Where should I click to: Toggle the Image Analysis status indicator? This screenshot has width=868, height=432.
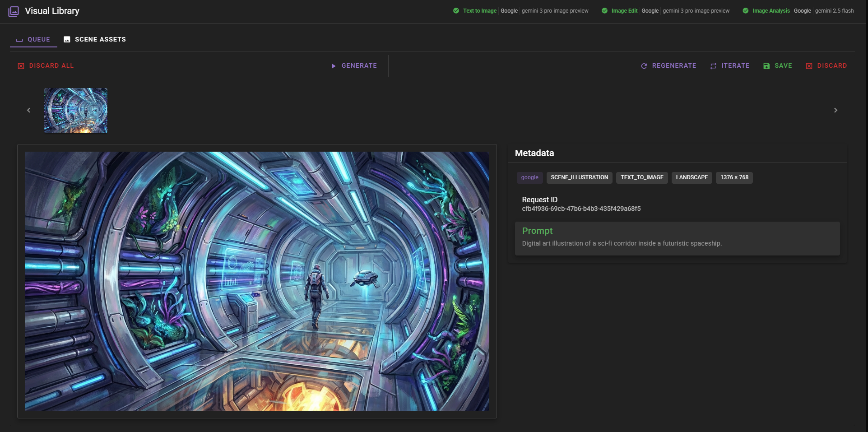pyautogui.click(x=746, y=10)
